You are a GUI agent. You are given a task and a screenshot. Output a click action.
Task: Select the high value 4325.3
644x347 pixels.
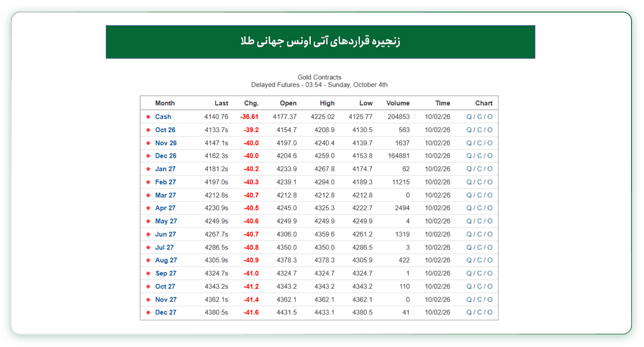(324, 208)
